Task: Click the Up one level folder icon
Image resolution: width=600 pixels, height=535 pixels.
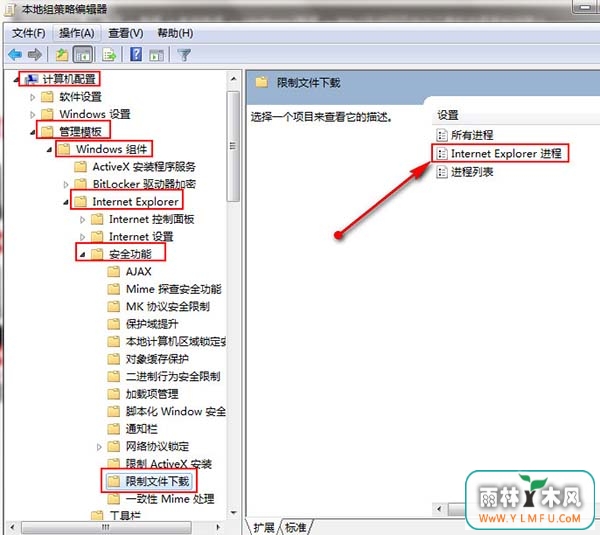Action: point(62,55)
